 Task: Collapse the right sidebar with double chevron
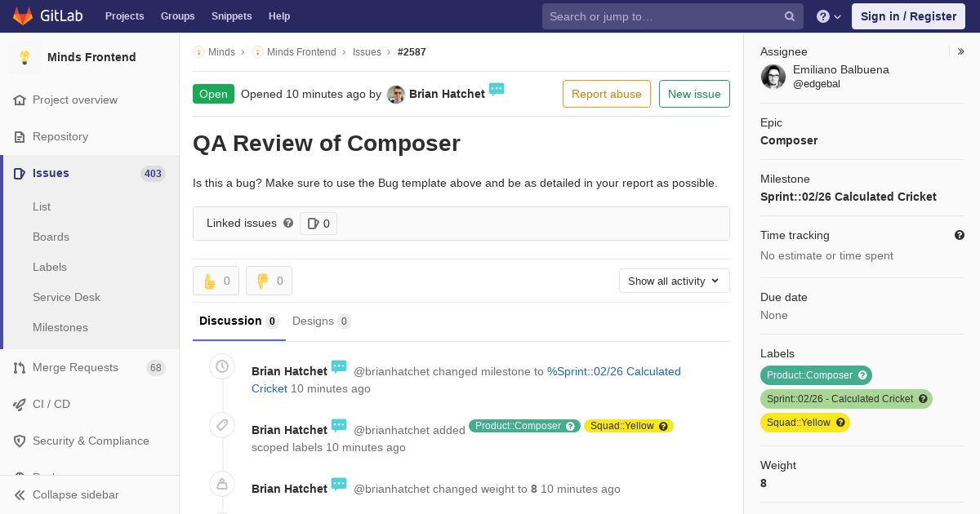[961, 51]
